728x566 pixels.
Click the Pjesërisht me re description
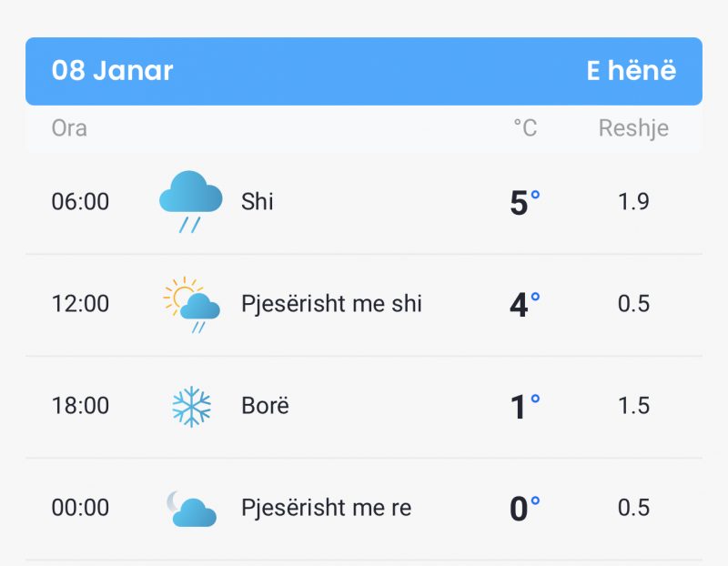pos(327,508)
